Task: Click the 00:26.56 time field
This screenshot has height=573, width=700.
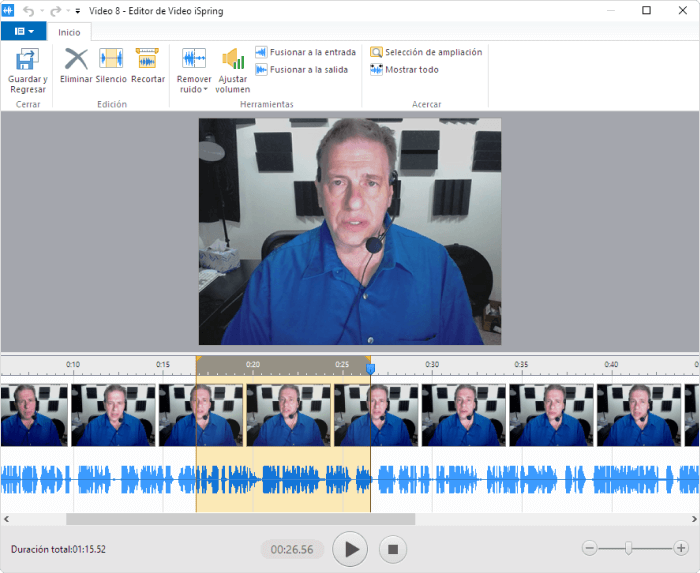Action: click(292, 549)
